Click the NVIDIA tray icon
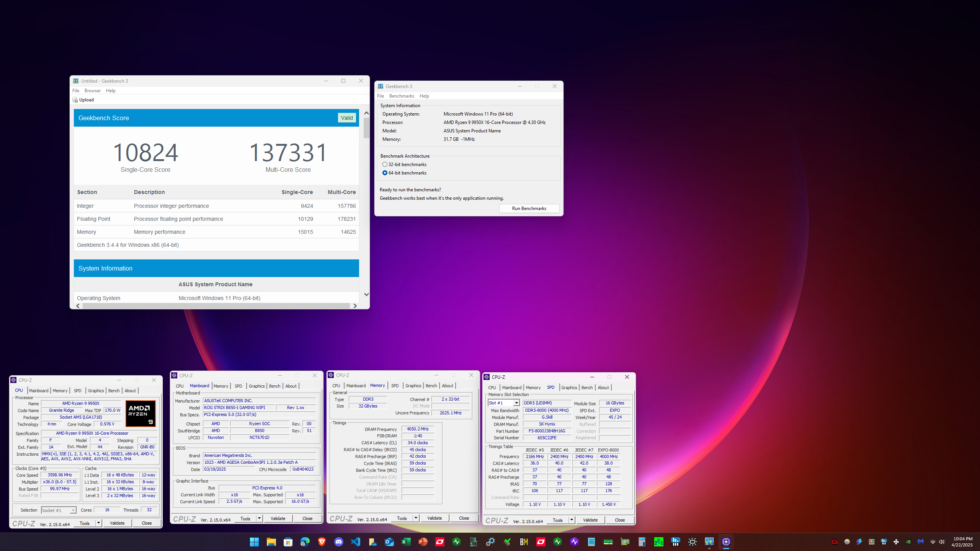 point(908,542)
